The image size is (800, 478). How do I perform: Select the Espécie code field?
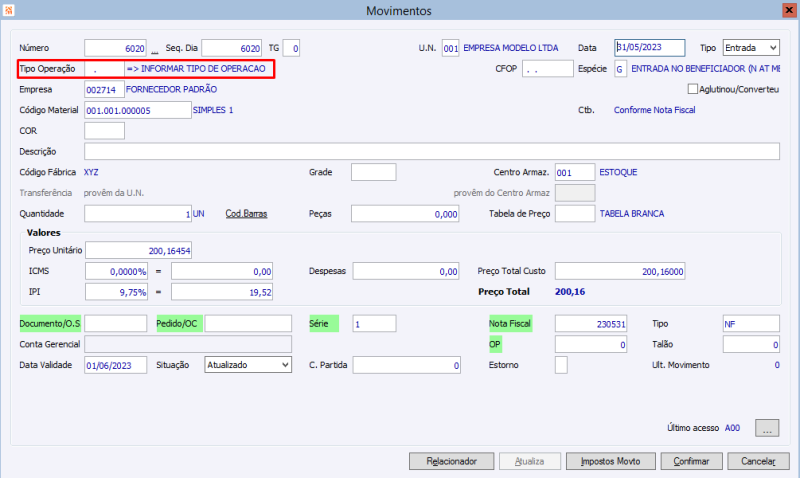tap(620, 69)
